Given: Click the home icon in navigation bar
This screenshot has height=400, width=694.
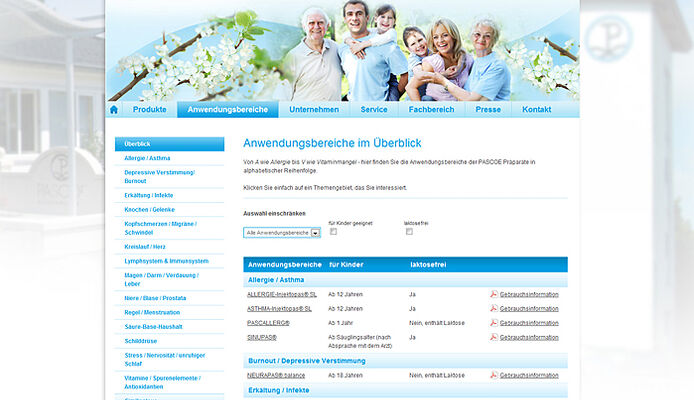Looking at the screenshot, I should [x=114, y=110].
